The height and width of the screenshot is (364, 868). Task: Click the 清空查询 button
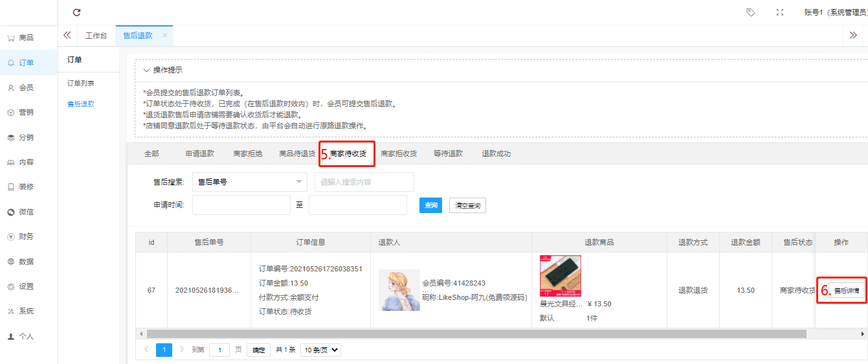coord(467,205)
